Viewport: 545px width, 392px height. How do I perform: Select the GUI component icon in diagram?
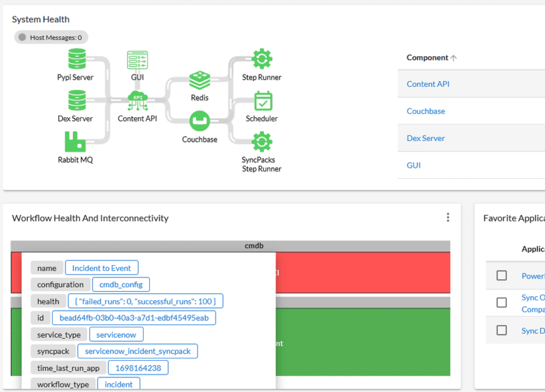click(137, 59)
